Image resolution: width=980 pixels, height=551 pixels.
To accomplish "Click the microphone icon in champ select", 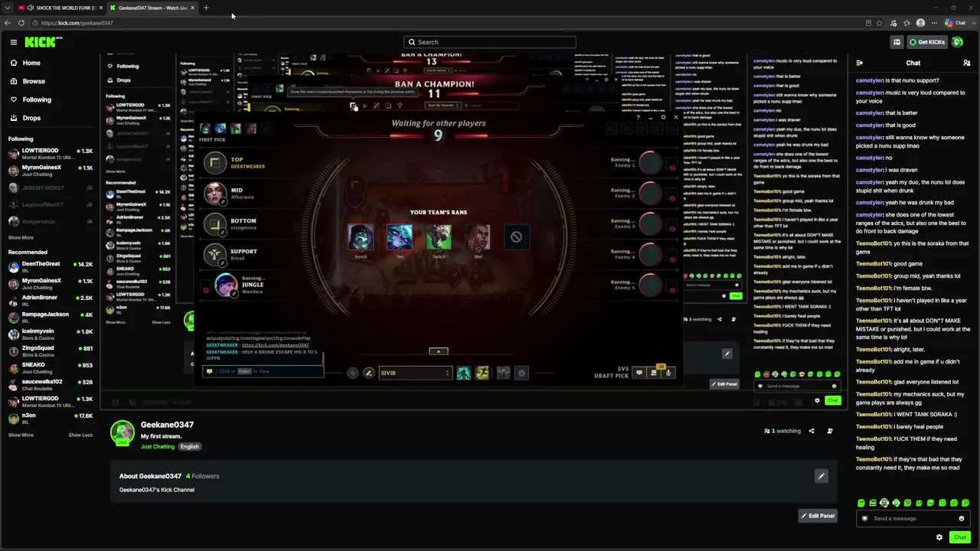I will click(668, 373).
